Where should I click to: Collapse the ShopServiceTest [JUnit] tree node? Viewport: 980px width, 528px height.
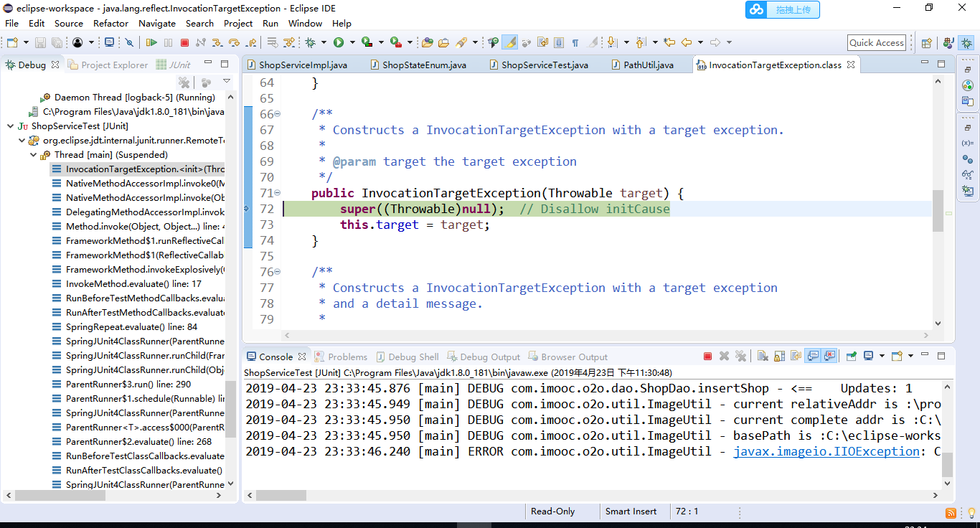pyautogui.click(x=10, y=126)
